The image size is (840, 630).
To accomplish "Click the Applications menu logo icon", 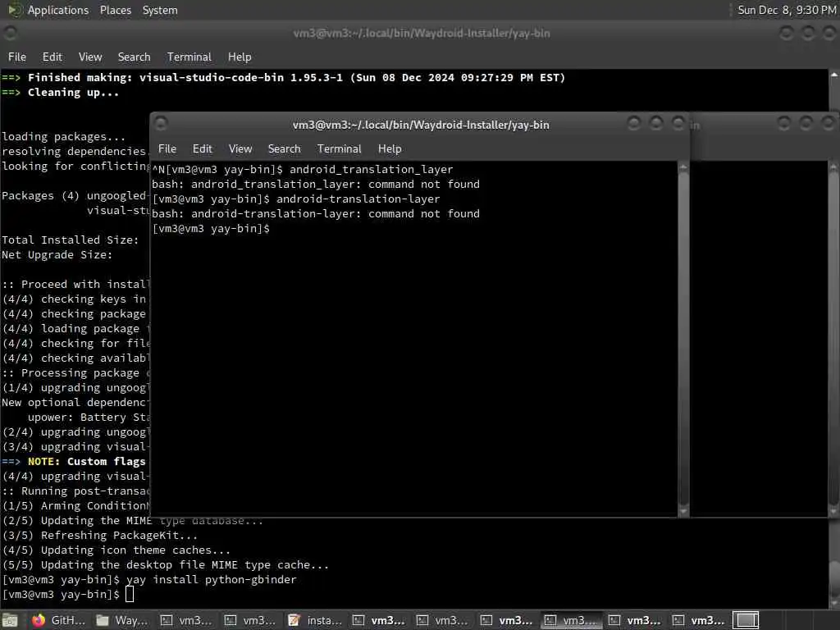I will [13, 10].
